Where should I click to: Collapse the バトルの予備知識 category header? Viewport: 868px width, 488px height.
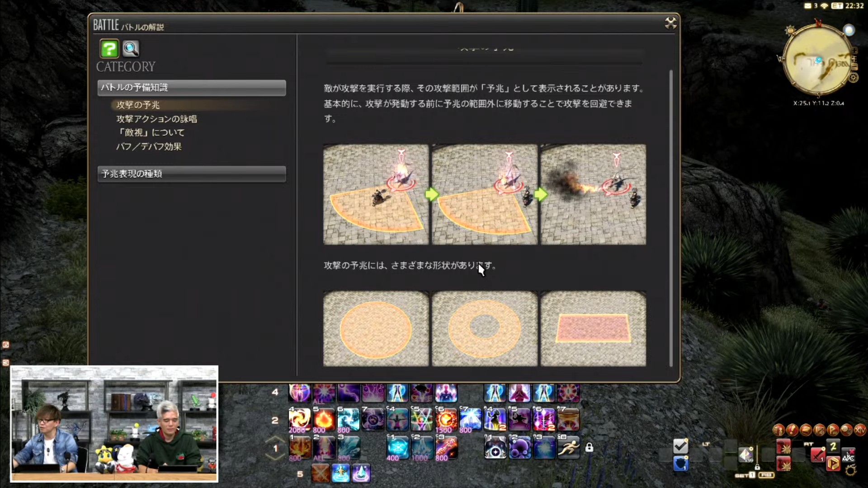point(192,88)
